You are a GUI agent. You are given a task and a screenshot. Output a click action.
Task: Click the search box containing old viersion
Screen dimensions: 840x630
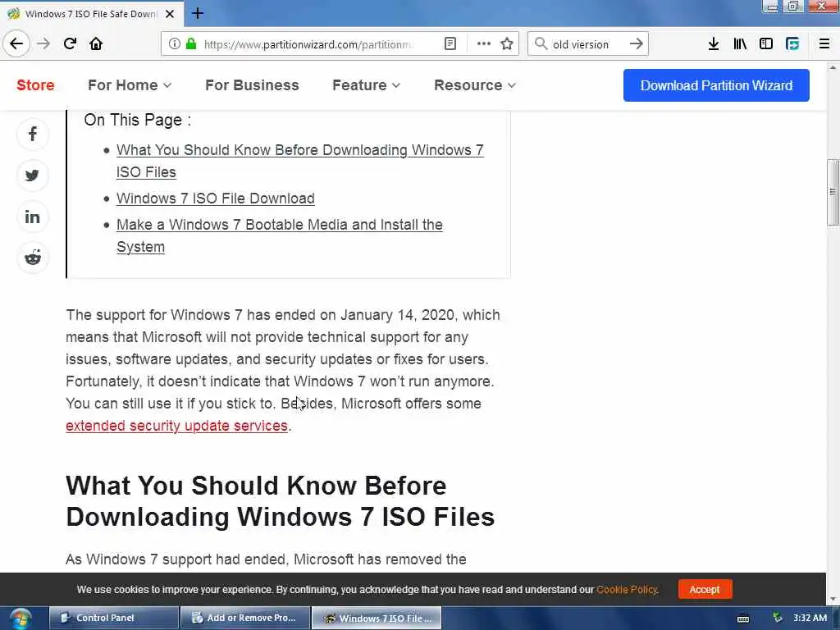[587, 44]
